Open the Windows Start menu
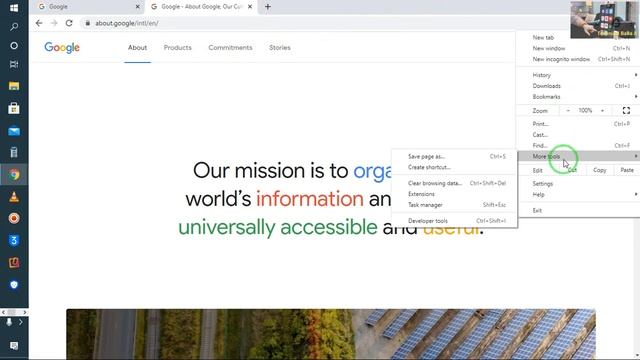Image resolution: width=640 pixels, height=360 pixels. pyautogui.click(x=14, y=8)
